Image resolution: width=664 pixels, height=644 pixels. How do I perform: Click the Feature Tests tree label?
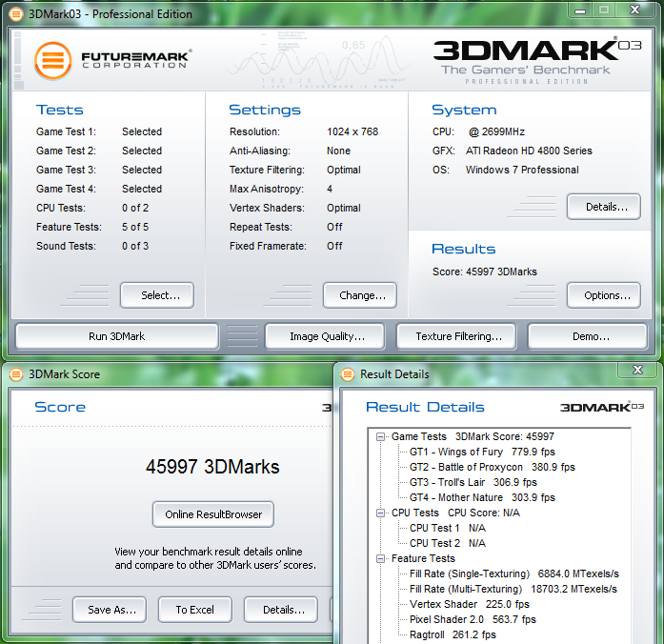[x=423, y=558]
